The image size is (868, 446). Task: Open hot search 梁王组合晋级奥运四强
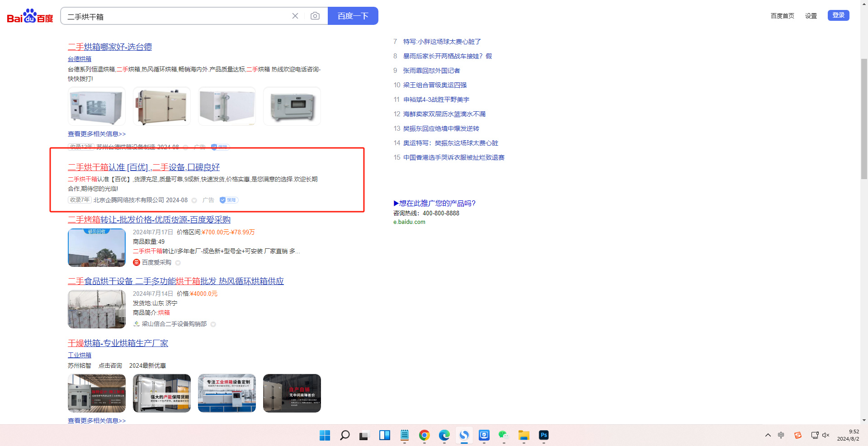click(x=435, y=85)
